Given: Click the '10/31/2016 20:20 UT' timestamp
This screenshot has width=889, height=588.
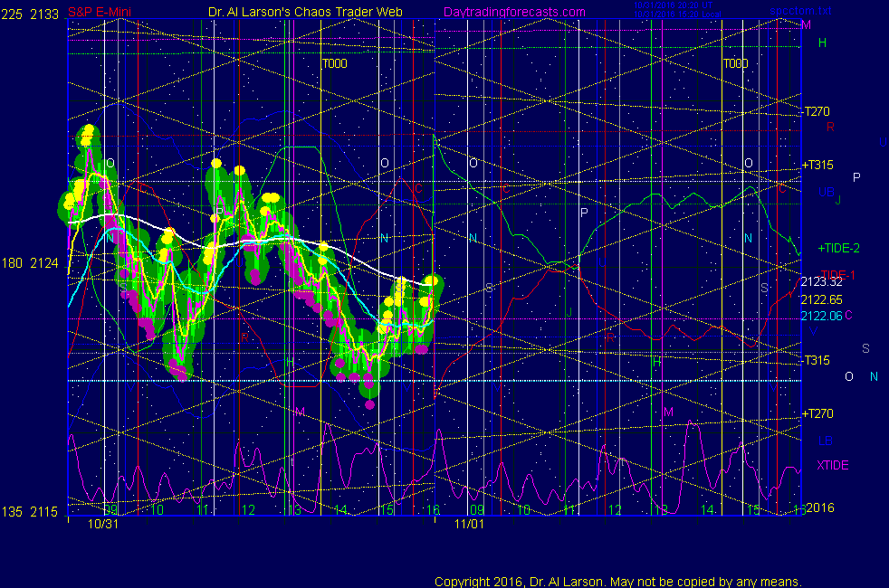Looking at the screenshot, I should point(673,5).
